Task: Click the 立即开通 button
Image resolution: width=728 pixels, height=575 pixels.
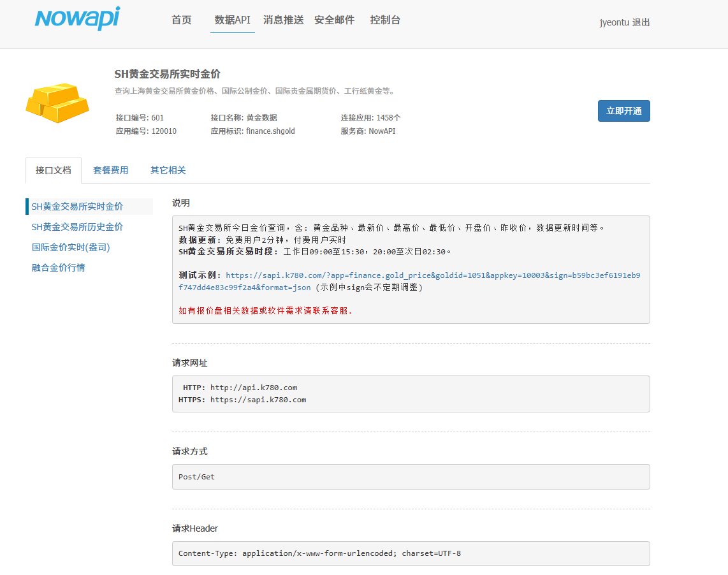Action: pos(623,110)
